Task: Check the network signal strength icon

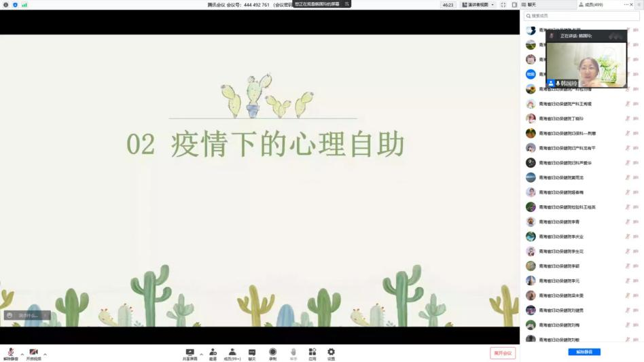Action: click(x=24, y=5)
